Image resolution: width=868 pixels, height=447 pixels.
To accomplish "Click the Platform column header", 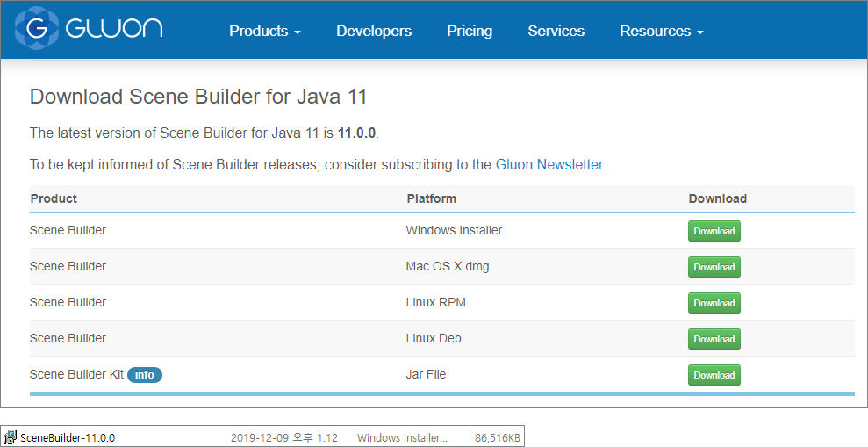I will 431,198.
